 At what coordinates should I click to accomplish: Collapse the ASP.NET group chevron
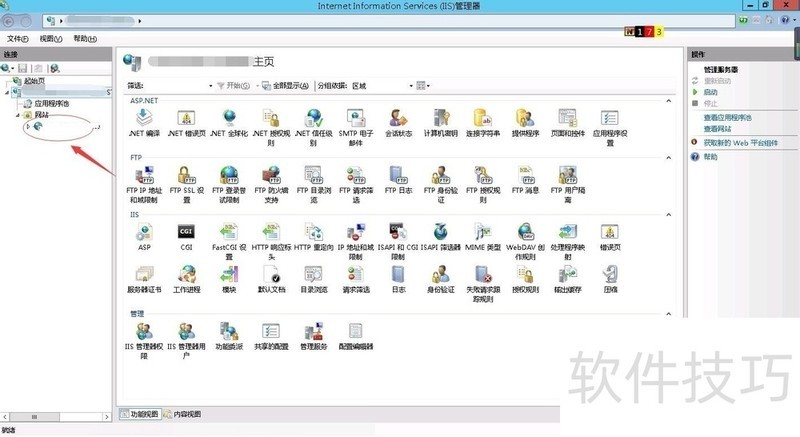[668, 101]
